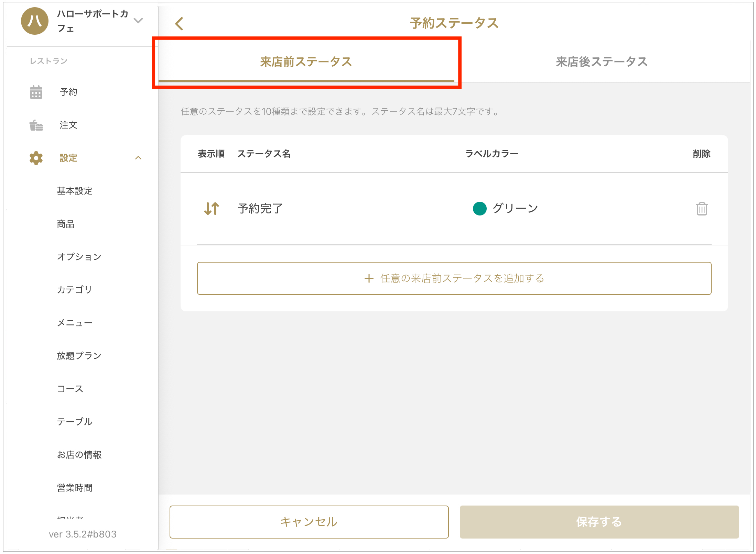The width and height of the screenshot is (756, 554).
Task: Click the back arrow icon
Action: (179, 24)
